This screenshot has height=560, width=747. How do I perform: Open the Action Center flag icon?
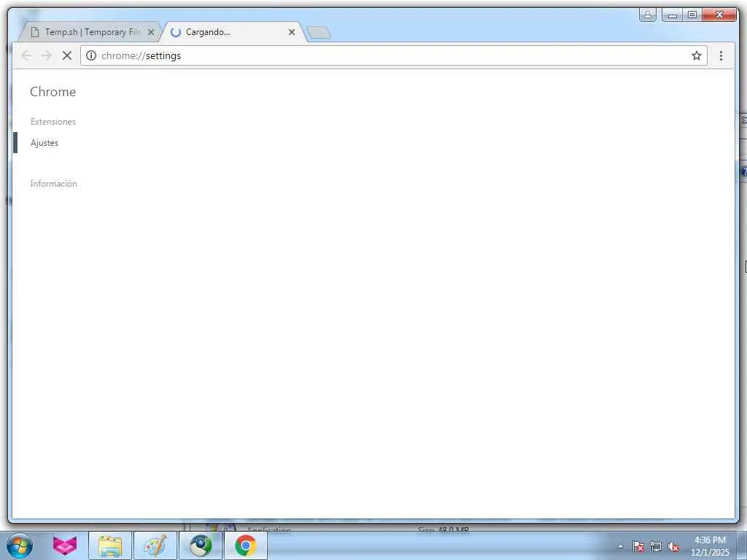click(x=638, y=546)
